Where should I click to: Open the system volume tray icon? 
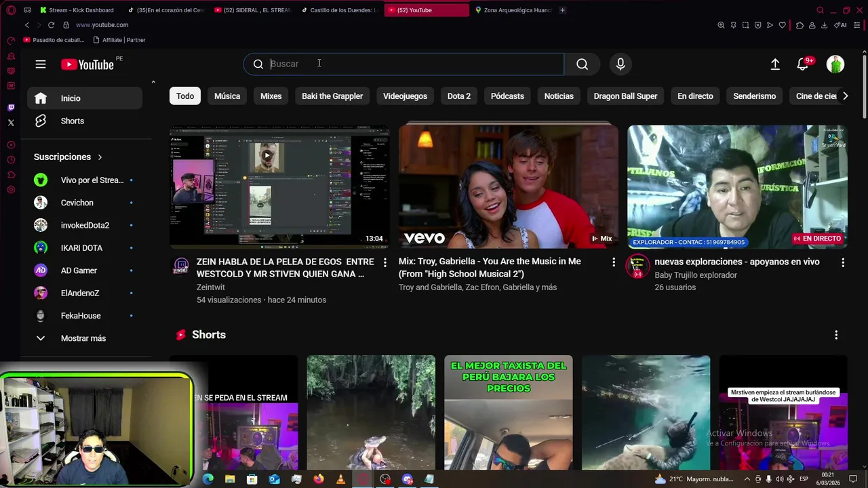pyautogui.click(x=779, y=479)
